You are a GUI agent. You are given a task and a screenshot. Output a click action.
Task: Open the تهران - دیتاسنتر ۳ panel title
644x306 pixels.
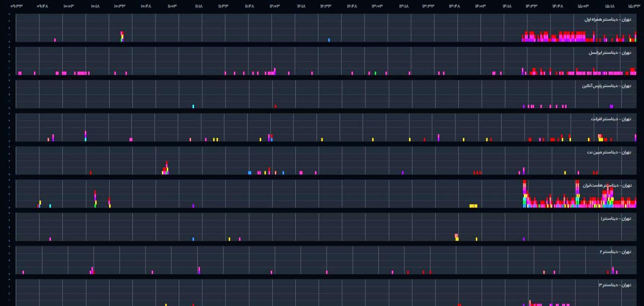(615, 285)
